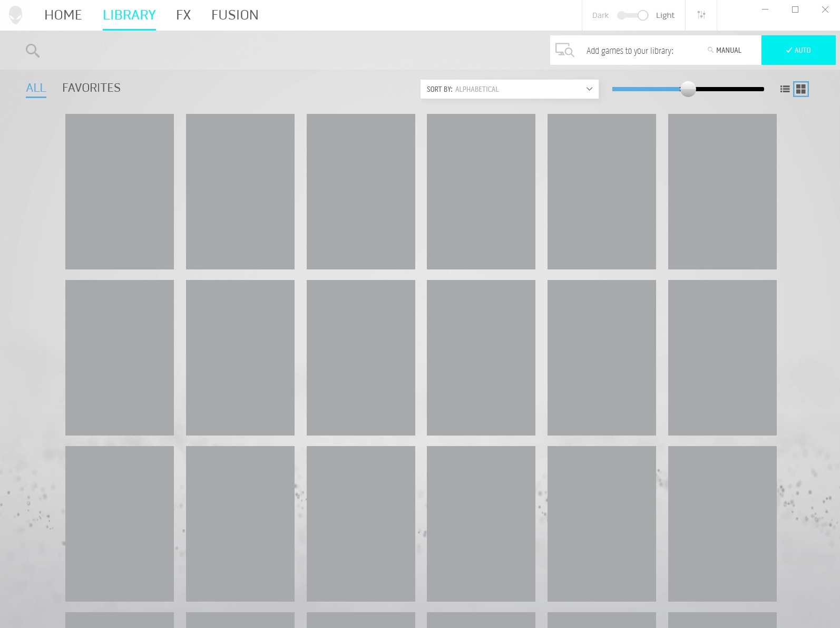Minimize the application window

point(765,9)
